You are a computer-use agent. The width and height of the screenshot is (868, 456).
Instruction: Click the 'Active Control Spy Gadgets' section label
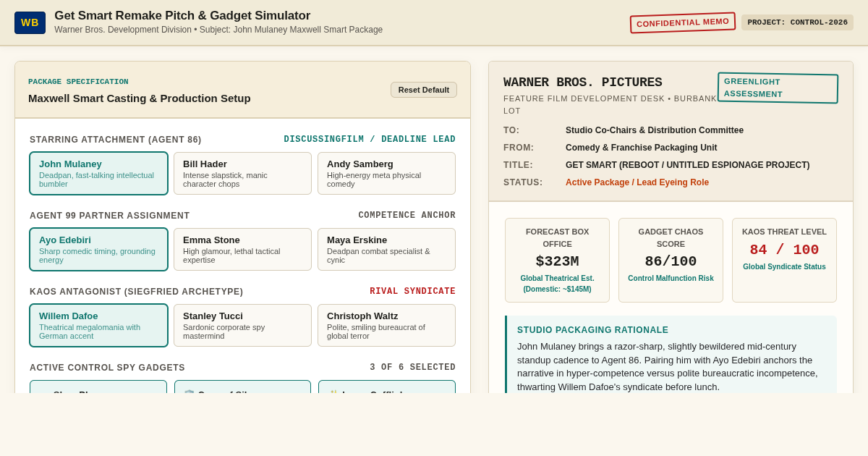tap(108, 368)
